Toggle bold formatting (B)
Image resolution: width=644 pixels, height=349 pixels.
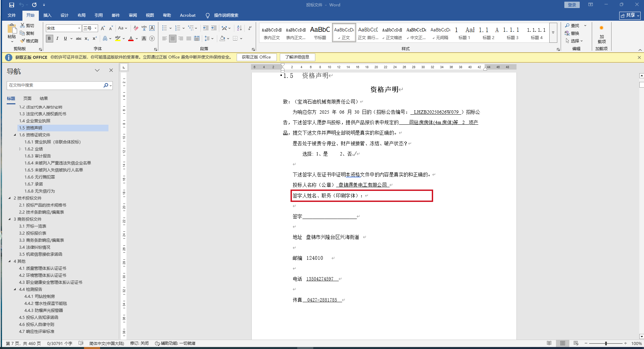(x=50, y=38)
